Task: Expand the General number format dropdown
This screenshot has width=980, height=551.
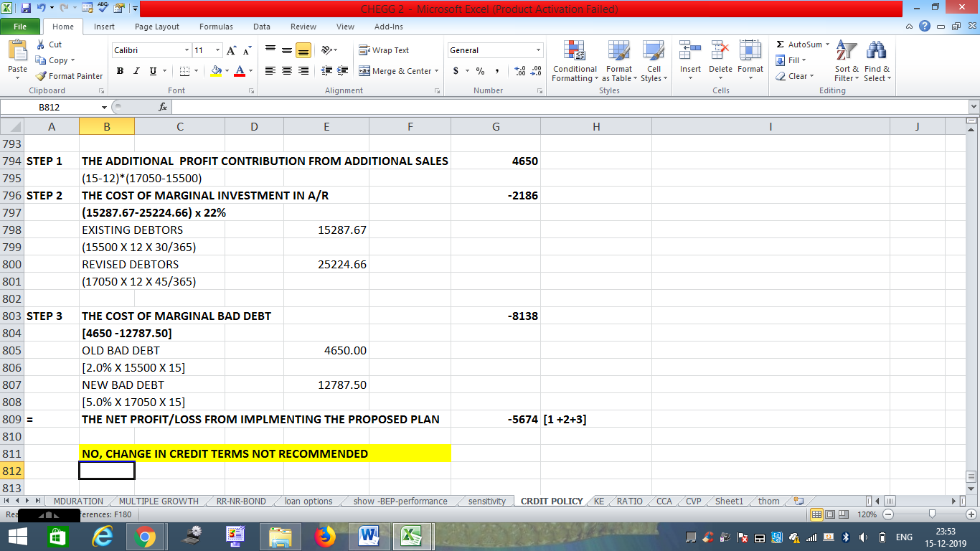Action: (x=538, y=50)
